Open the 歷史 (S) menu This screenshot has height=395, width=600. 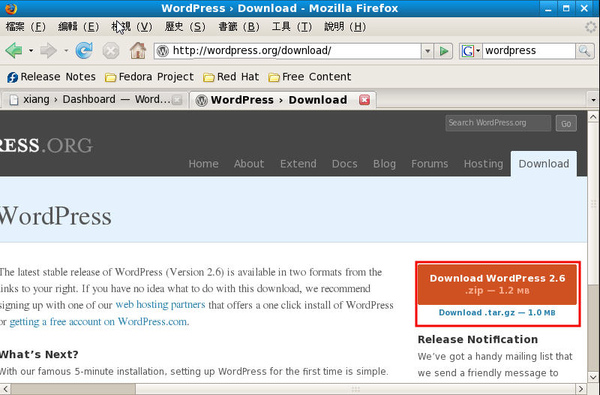pos(185,27)
